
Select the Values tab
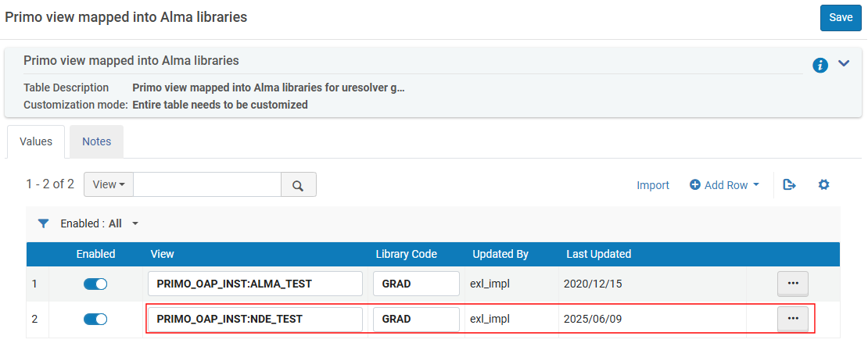(36, 141)
